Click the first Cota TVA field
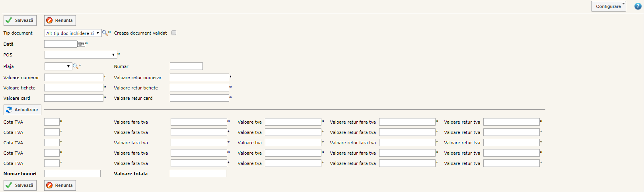This screenshot has width=644, height=192. [52, 122]
